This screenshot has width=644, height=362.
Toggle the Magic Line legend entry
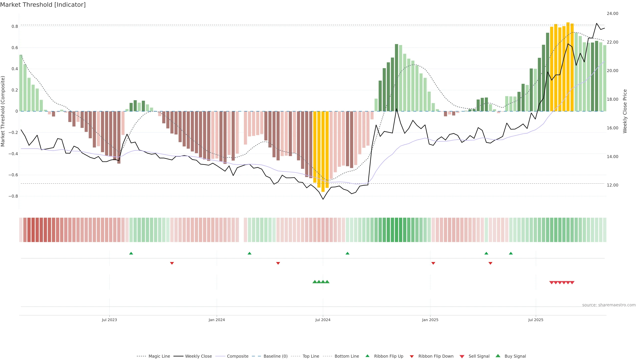point(159,356)
